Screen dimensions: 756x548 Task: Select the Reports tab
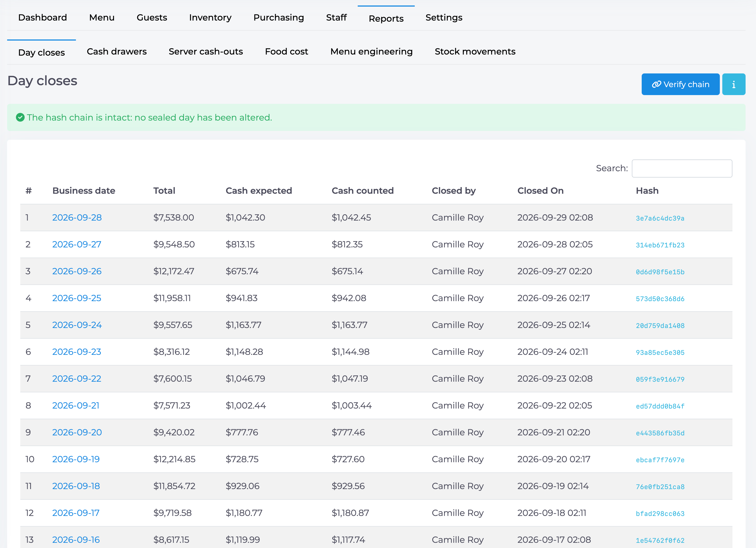coord(386,18)
